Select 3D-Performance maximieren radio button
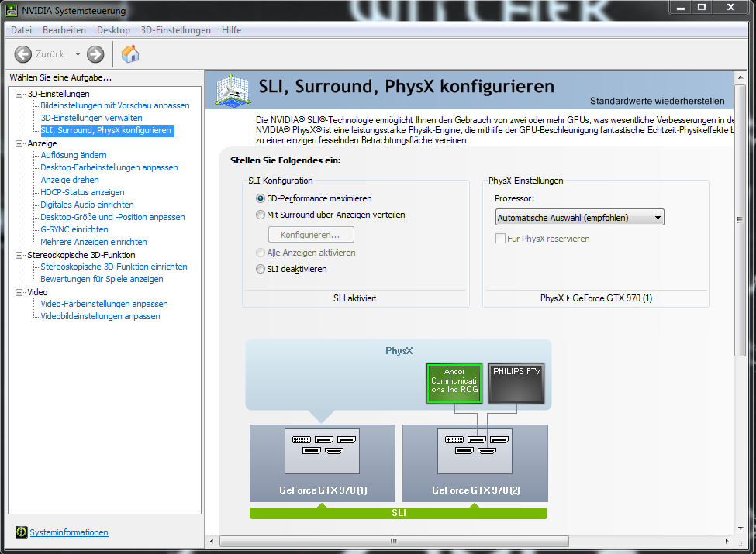Viewport: 756px width, 554px height. [261, 198]
